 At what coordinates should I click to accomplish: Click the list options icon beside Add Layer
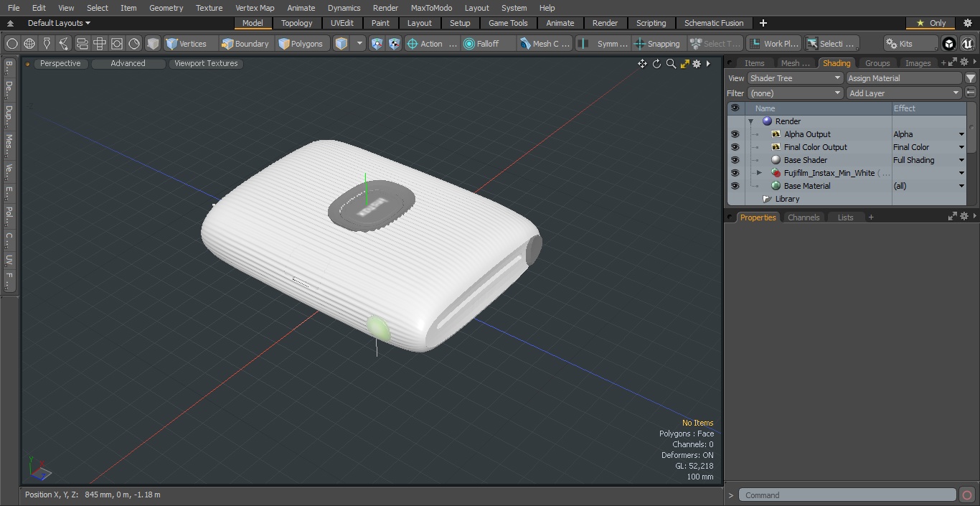[x=971, y=93]
